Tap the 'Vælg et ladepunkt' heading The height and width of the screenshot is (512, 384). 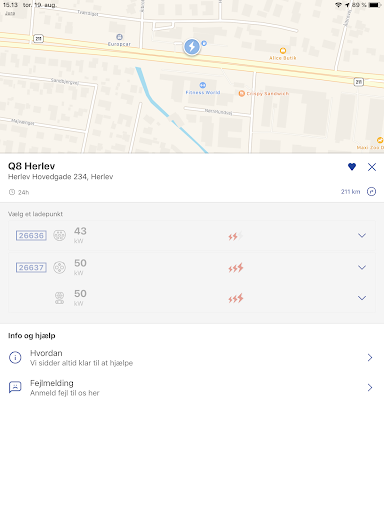[x=35, y=214]
